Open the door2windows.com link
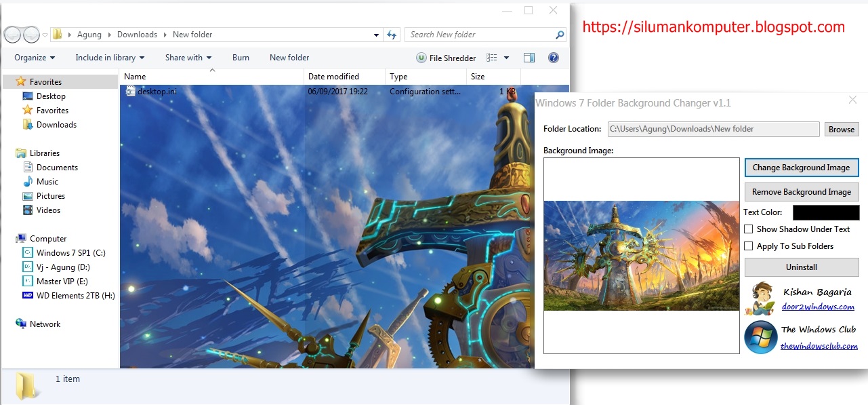Image resolution: width=868 pixels, height=405 pixels. point(818,307)
